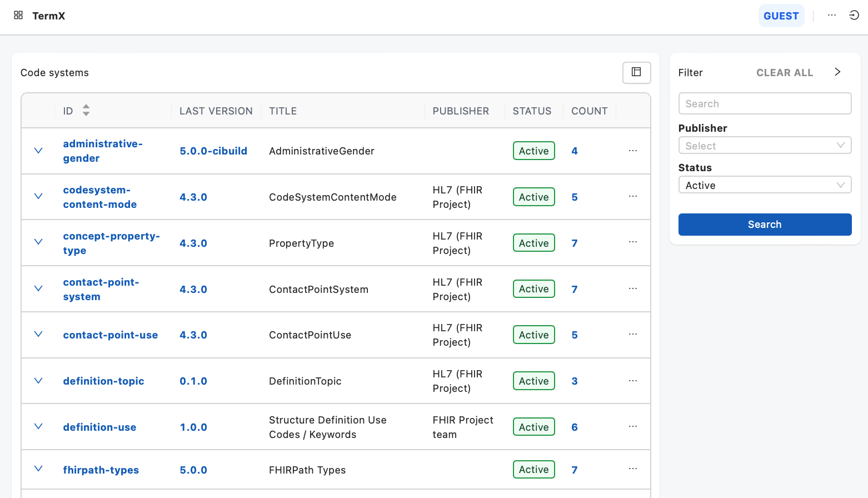This screenshot has height=498, width=868.
Task: Open row actions for contact-point-use
Action: pos(632,335)
